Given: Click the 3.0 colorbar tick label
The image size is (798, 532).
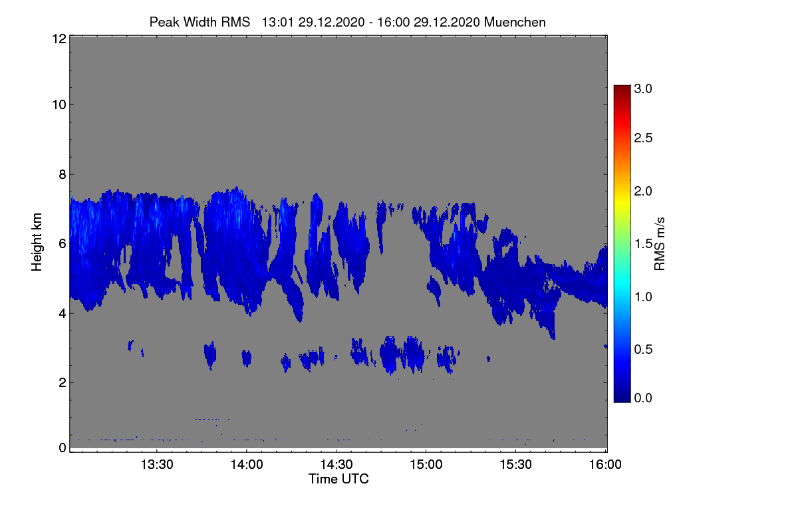Looking at the screenshot, I should [643, 88].
